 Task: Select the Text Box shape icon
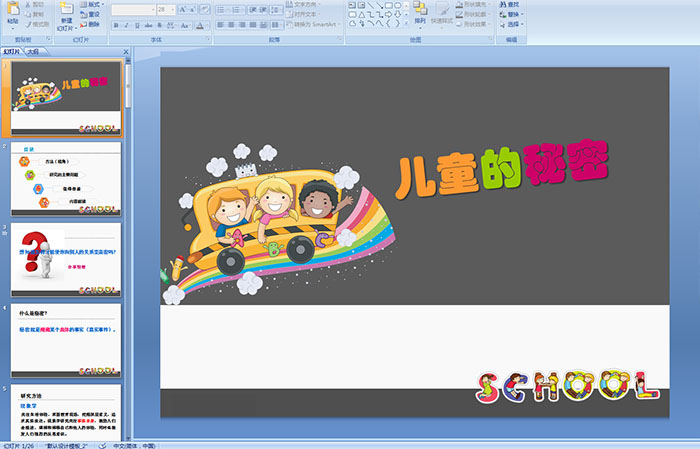[x=352, y=5]
